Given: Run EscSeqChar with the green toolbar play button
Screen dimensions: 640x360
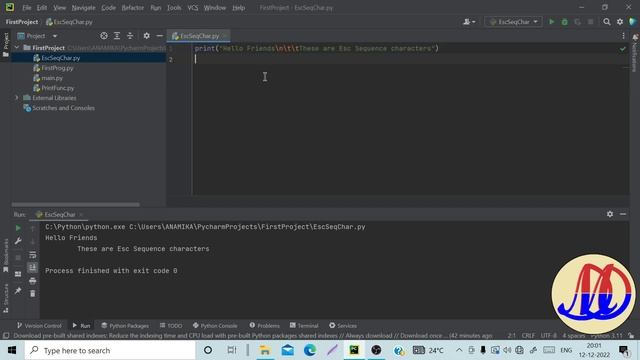Looking at the screenshot, I should click(551, 22).
